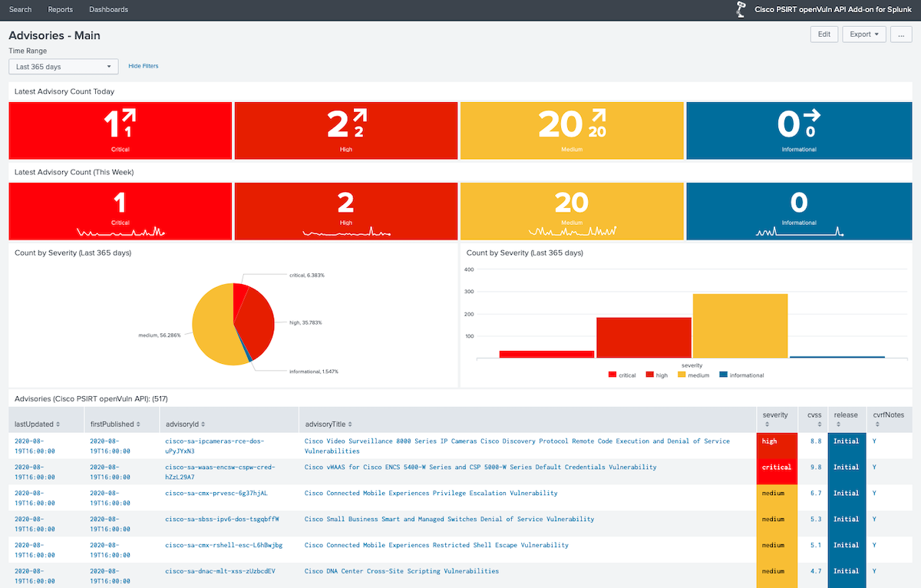921x588 pixels.
Task: Open advisory cisco-sa-waas-encsw-cspw-cred-hZzL29A7
Action: (x=220, y=472)
